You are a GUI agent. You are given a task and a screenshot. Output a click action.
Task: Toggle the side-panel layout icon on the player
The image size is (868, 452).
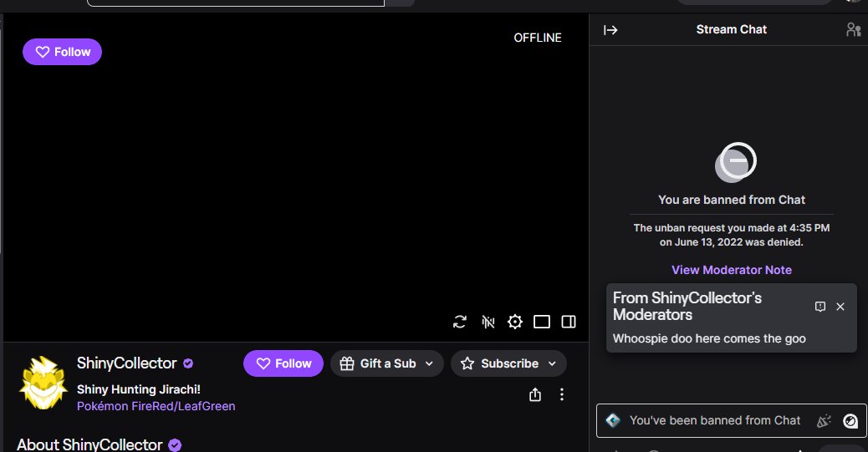[x=569, y=322]
